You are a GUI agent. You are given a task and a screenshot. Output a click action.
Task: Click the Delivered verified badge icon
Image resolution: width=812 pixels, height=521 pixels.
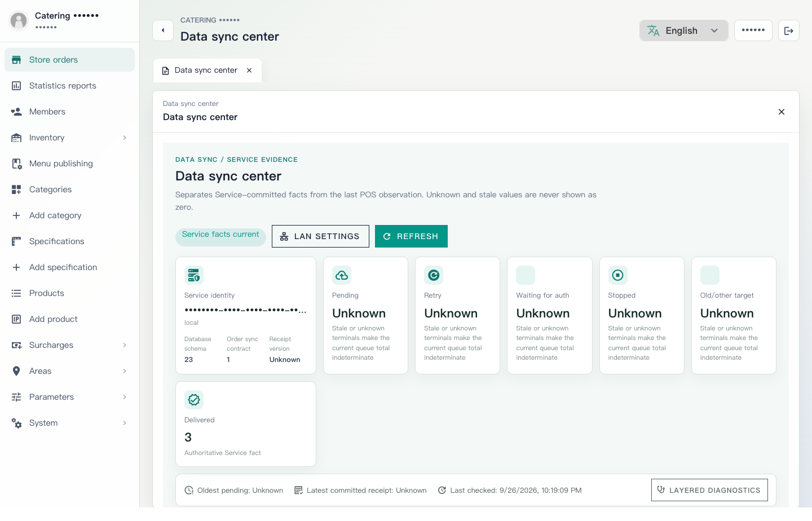point(194,400)
